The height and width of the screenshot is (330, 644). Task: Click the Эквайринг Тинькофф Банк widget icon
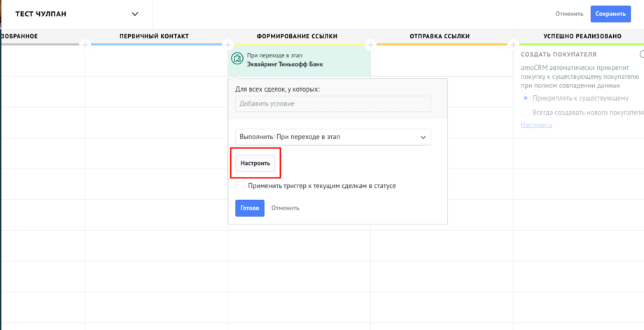point(237,58)
